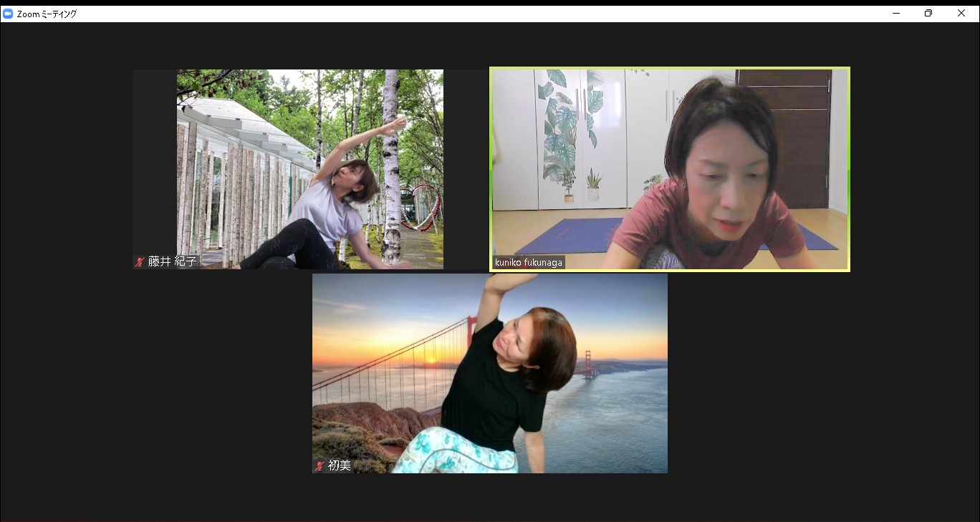Click the Zoom ミーティング window title
This screenshot has height=522, width=980.
point(47,14)
